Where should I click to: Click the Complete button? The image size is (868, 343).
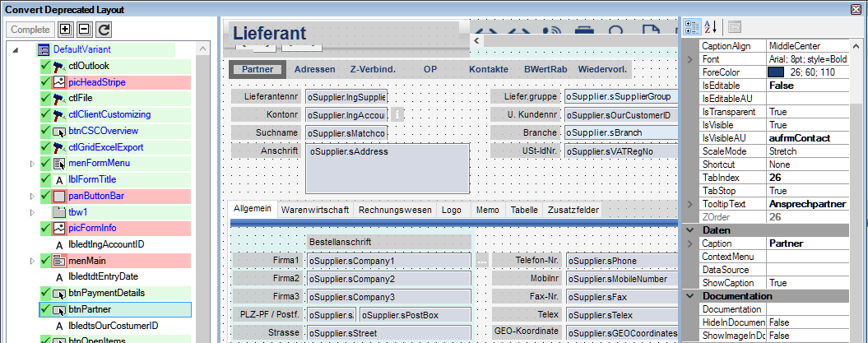pyautogui.click(x=30, y=30)
